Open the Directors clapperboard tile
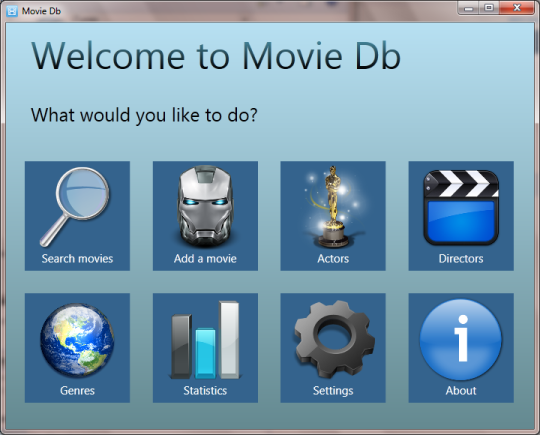540x435 pixels. pos(461,216)
